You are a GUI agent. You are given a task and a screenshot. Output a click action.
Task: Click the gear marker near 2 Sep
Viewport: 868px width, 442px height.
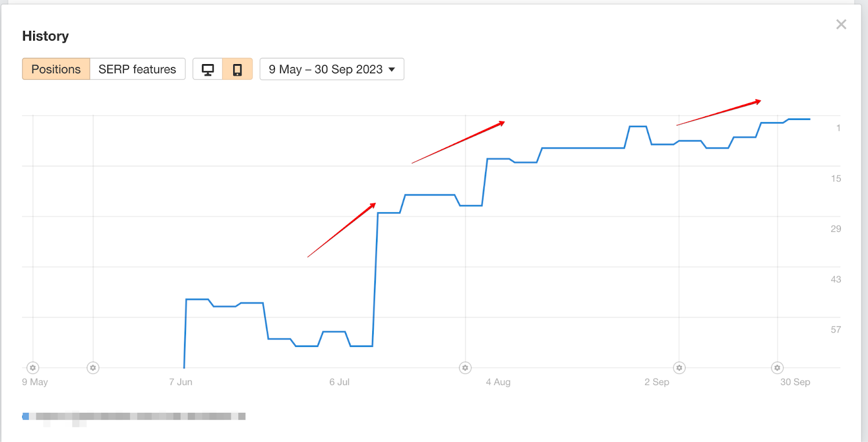coord(679,368)
